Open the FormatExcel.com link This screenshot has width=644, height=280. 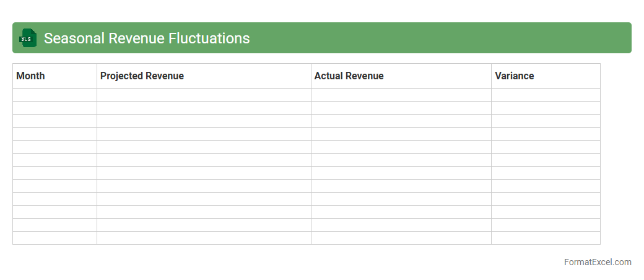point(597,262)
